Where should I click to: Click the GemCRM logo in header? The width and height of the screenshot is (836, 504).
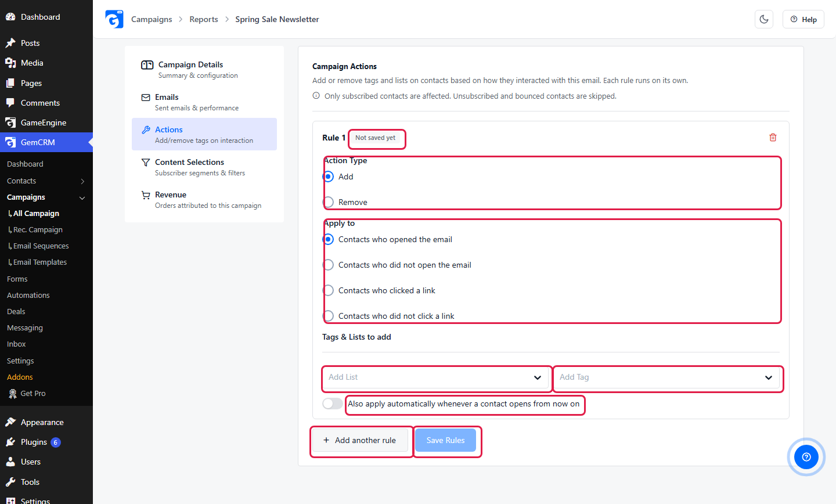coord(114,19)
